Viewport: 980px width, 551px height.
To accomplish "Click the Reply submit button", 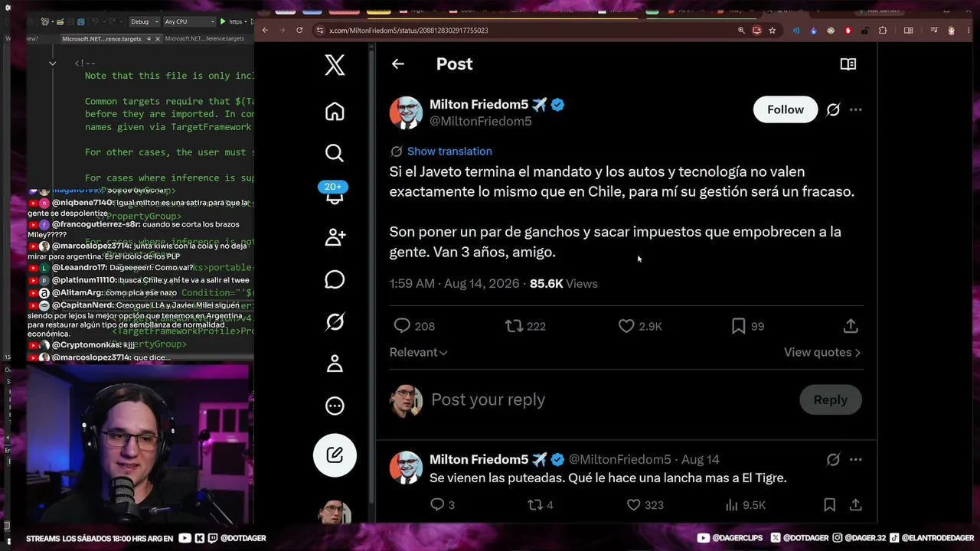I will coord(831,399).
